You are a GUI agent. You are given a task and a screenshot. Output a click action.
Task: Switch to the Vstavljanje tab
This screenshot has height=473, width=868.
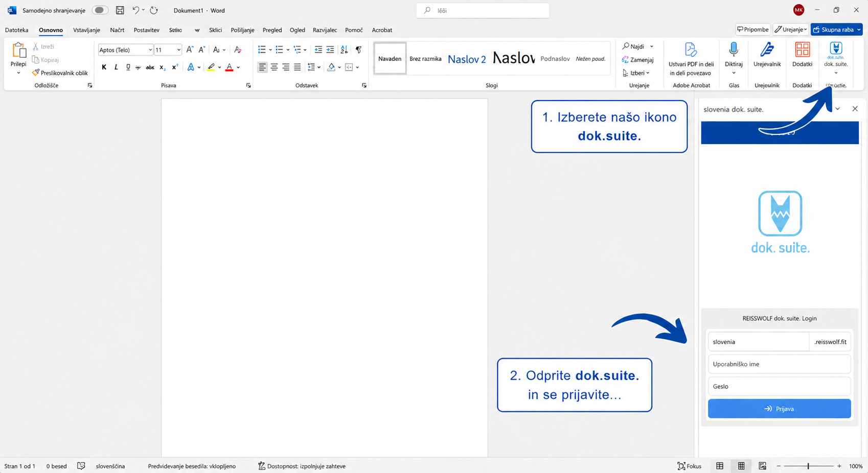tap(86, 30)
